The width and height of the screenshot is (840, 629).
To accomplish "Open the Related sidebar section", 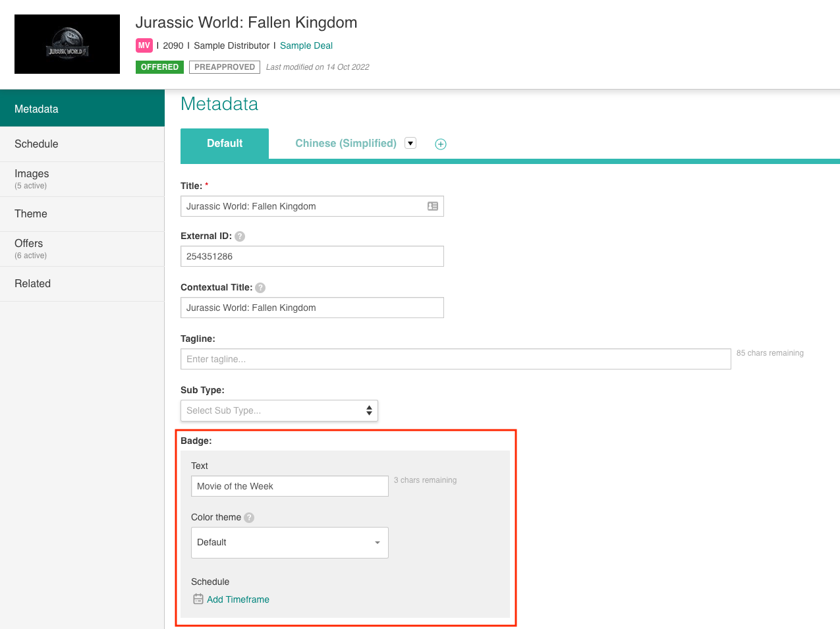I will 82,284.
